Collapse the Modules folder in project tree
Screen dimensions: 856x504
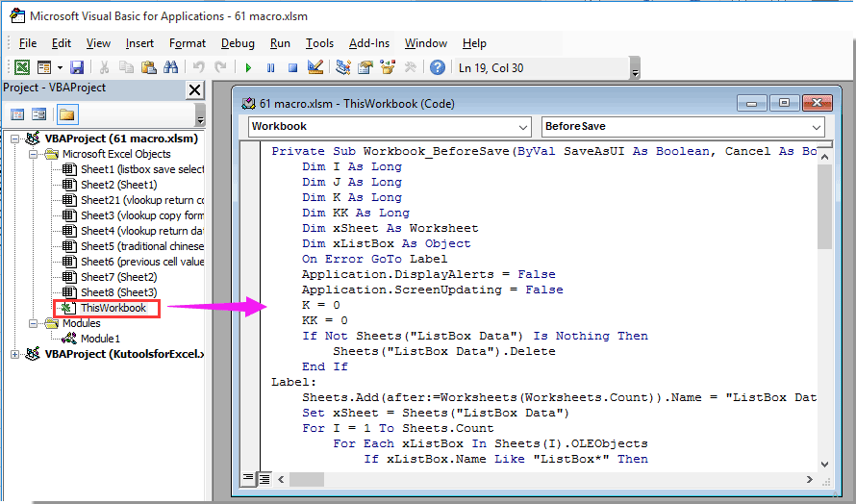pyautogui.click(x=33, y=324)
